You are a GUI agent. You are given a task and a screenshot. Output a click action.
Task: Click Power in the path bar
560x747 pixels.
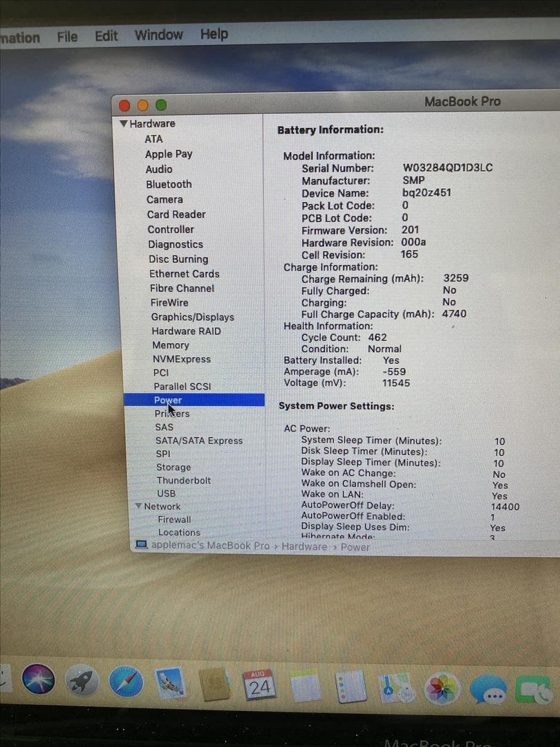(355, 547)
